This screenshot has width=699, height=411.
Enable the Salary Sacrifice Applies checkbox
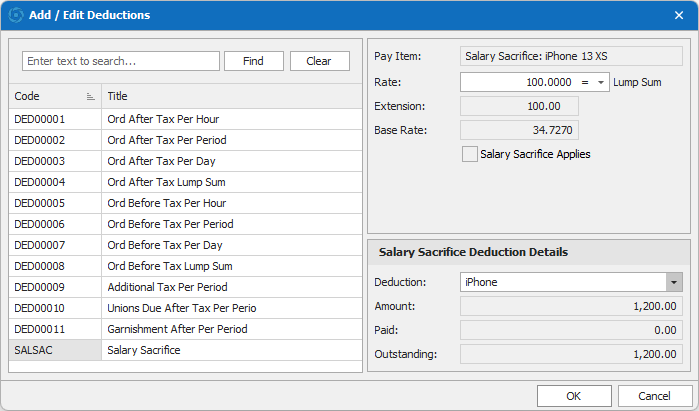[470, 154]
